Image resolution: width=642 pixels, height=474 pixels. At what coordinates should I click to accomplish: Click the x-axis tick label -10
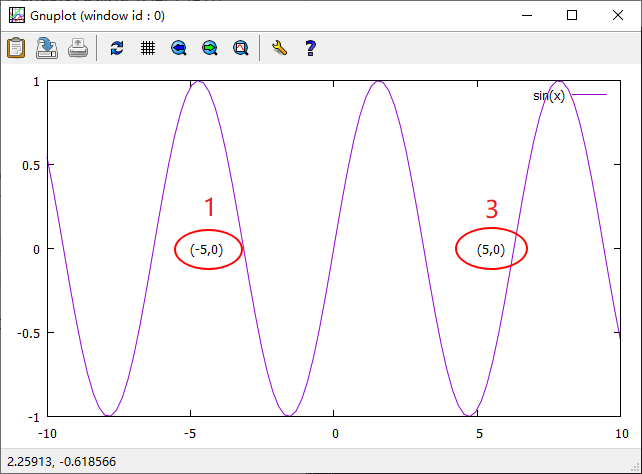[x=47, y=433]
